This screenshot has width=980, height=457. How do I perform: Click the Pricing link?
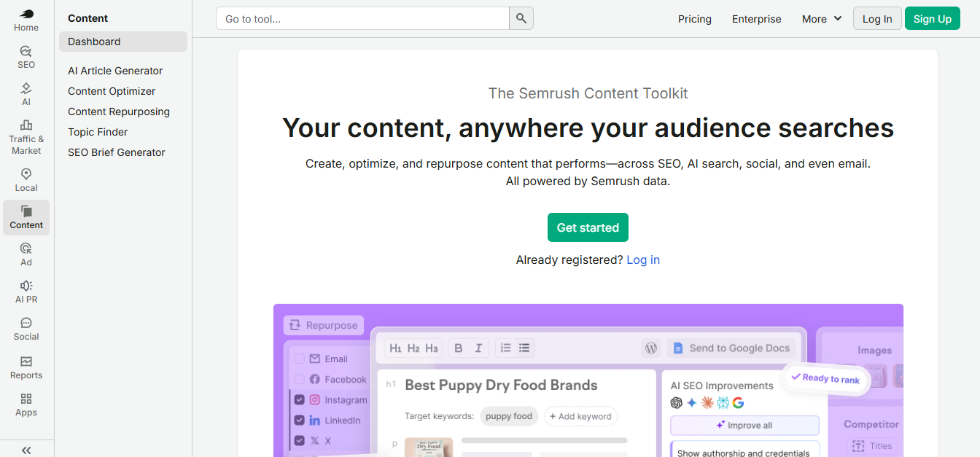(695, 19)
